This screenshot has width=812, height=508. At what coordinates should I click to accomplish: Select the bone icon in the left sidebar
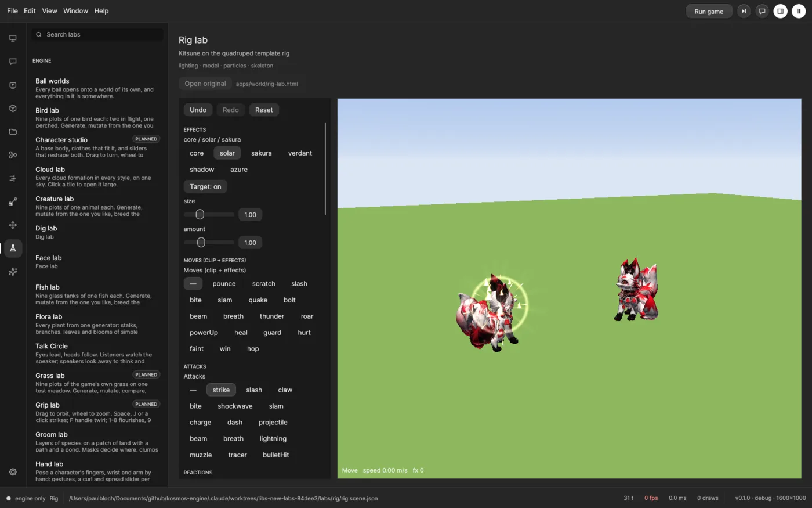point(13,202)
